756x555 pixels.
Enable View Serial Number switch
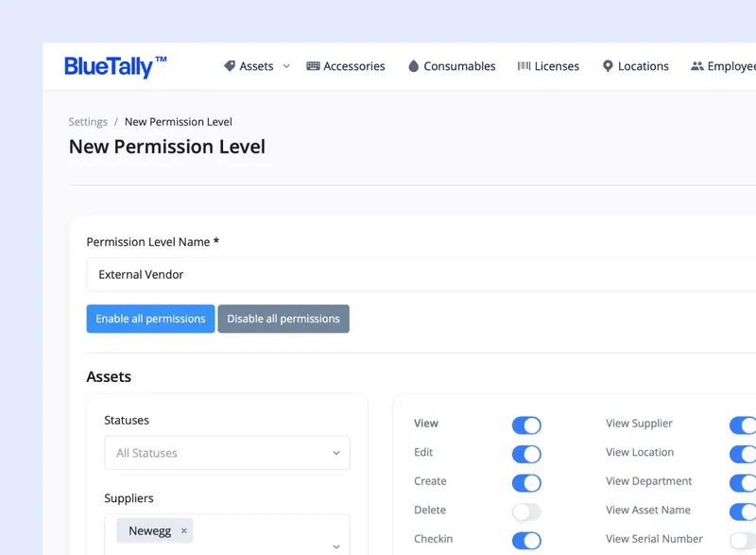[x=743, y=541]
